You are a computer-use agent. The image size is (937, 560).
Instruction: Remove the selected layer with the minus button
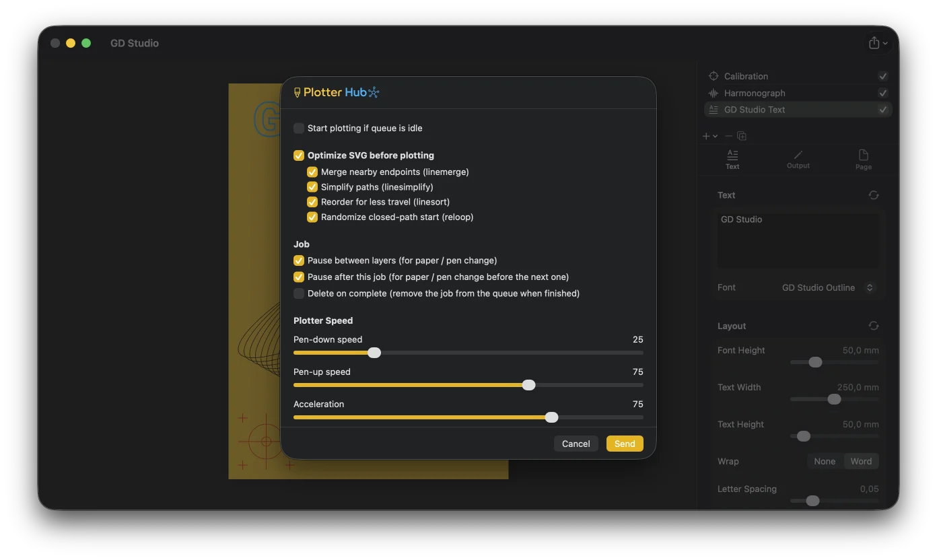pos(728,136)
